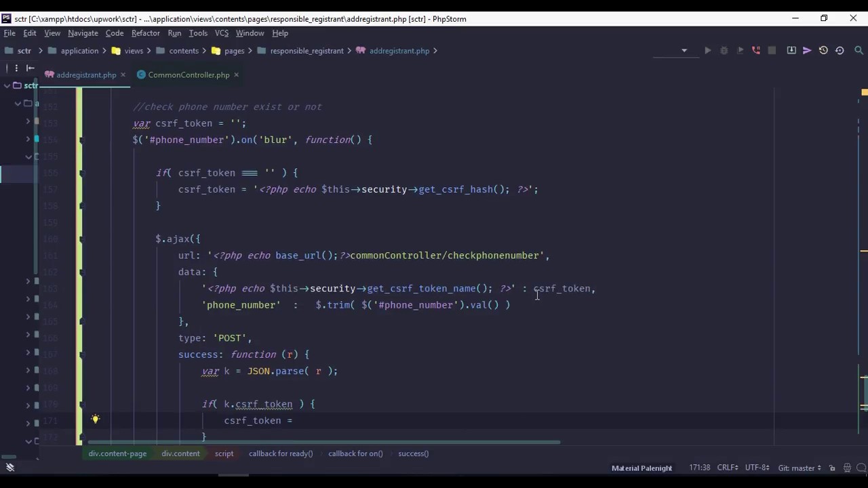Open the Edit menu
The image size is (868, 488).
click(x=30, y=33)
